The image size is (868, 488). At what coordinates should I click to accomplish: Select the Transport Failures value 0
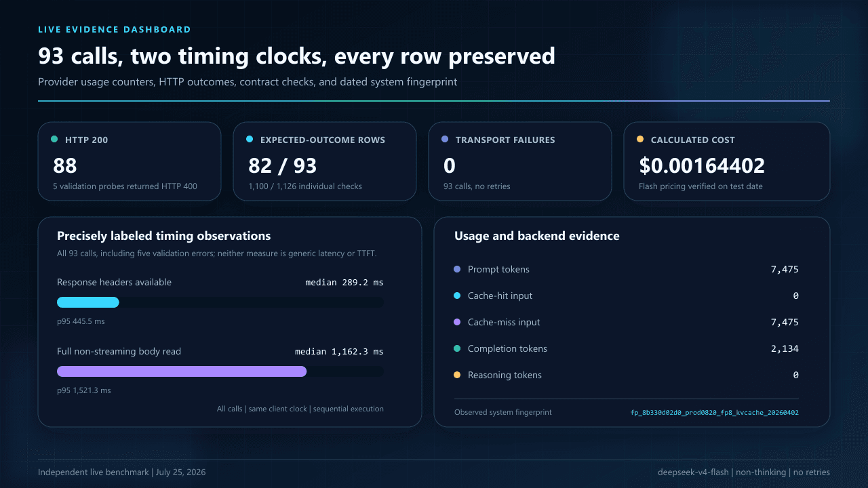(x=449, y=165)
